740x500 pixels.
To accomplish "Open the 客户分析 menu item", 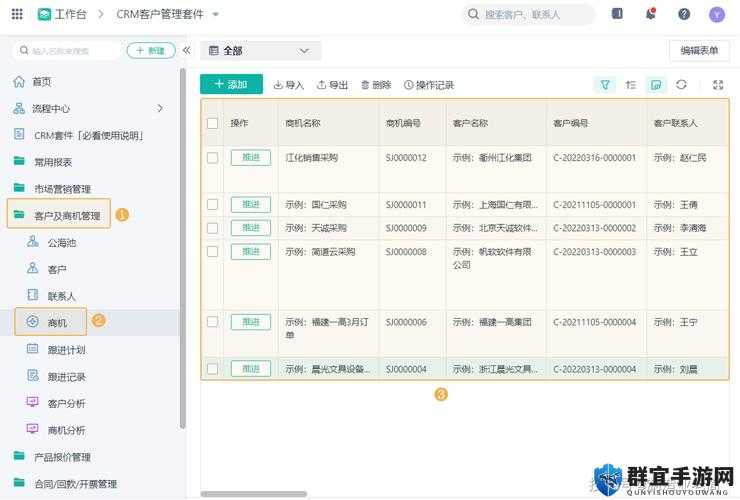I will pyautogui.click(x=67, y=403).
